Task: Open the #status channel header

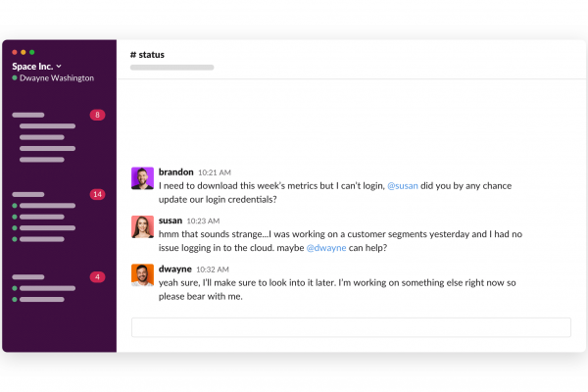Action: point(147,55)
